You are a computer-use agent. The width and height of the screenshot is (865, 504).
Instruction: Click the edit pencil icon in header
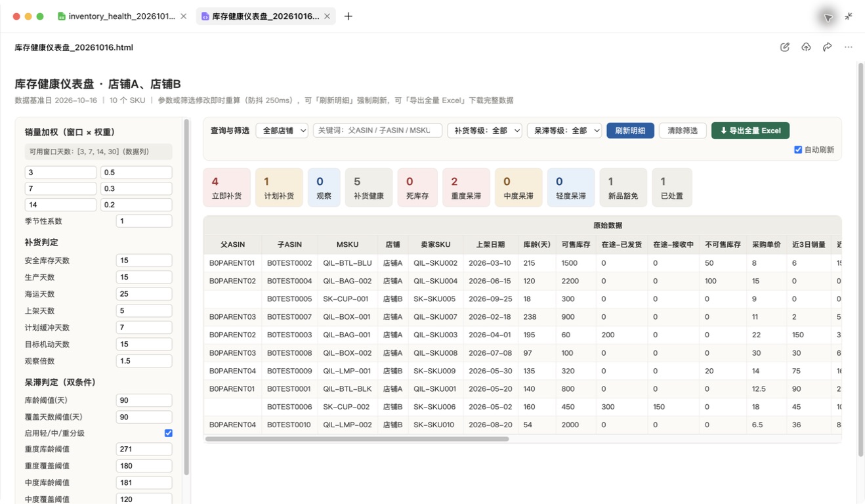coord(784,47)
